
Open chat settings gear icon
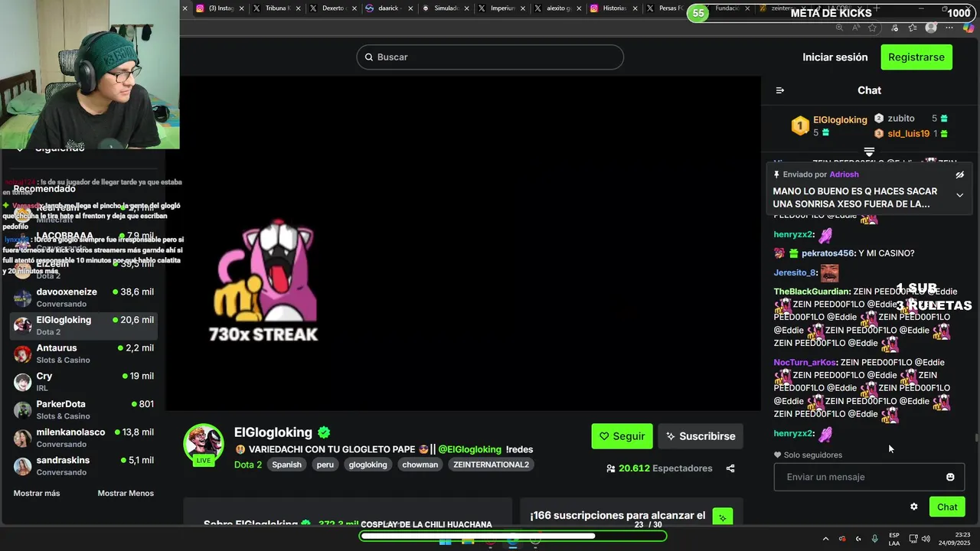913,507
